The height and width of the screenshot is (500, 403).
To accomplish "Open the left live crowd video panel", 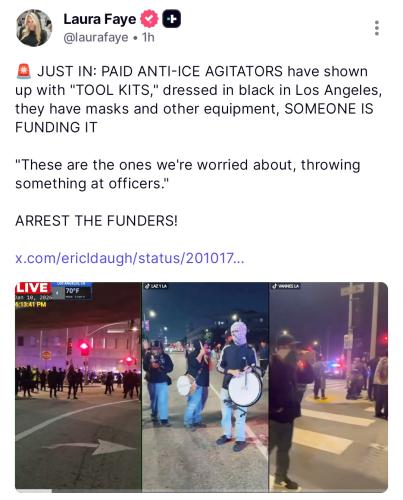I will [78, 387].
